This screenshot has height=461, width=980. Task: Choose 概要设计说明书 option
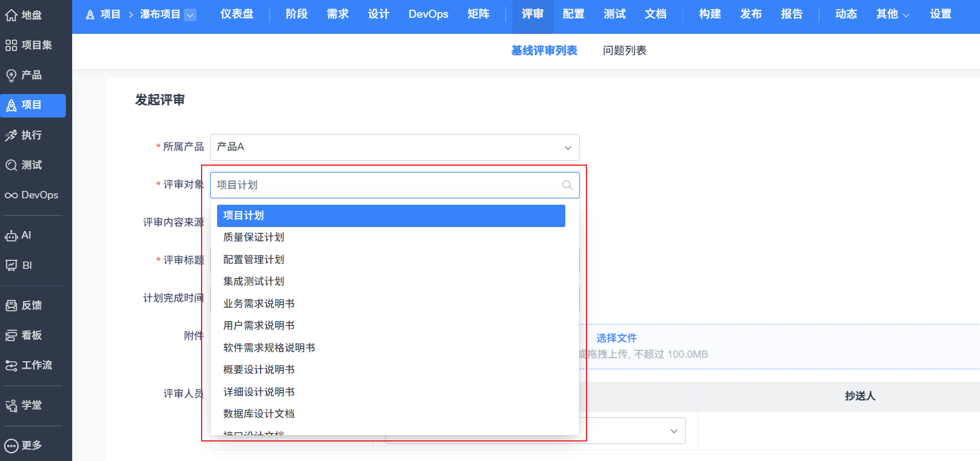(391, 370)
